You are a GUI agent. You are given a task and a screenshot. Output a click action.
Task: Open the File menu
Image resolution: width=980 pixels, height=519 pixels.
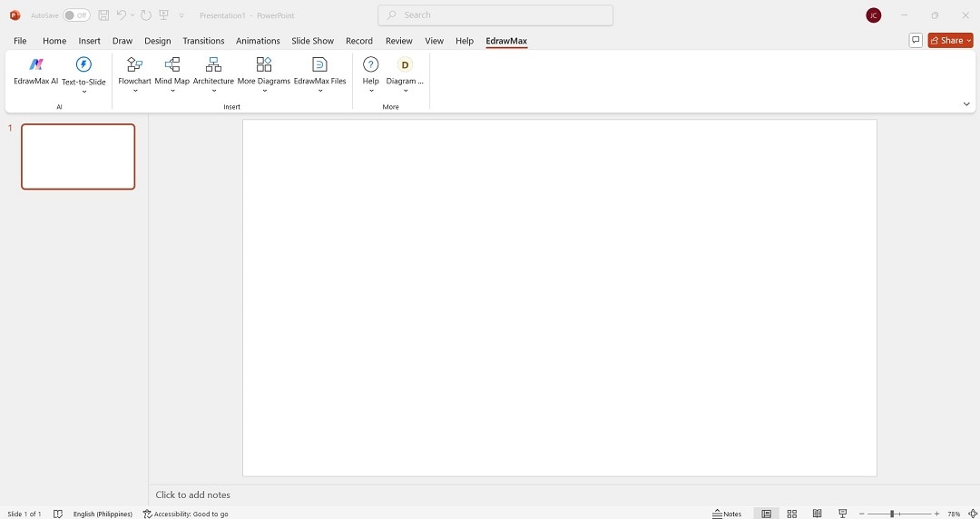tap(20, 41)
